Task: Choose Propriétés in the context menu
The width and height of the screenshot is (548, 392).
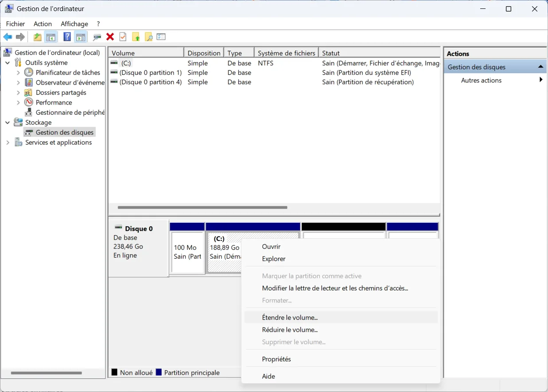Action: [341, 359]
